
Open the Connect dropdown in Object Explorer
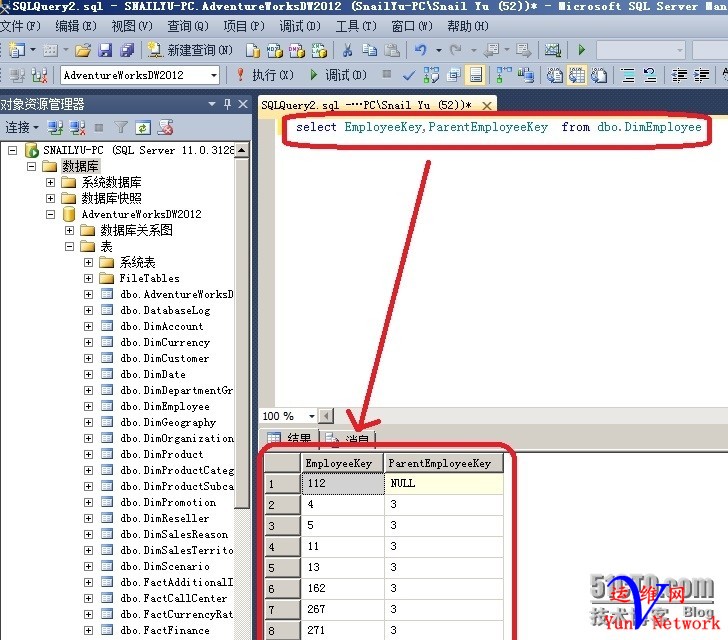click(x=21, y=127)
